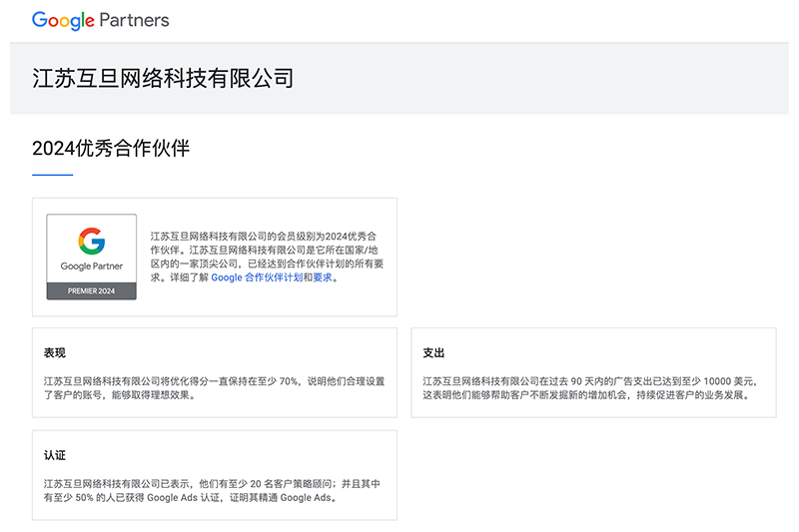
Task: Click the '表现' card title
Action: (x=55, y=352)
